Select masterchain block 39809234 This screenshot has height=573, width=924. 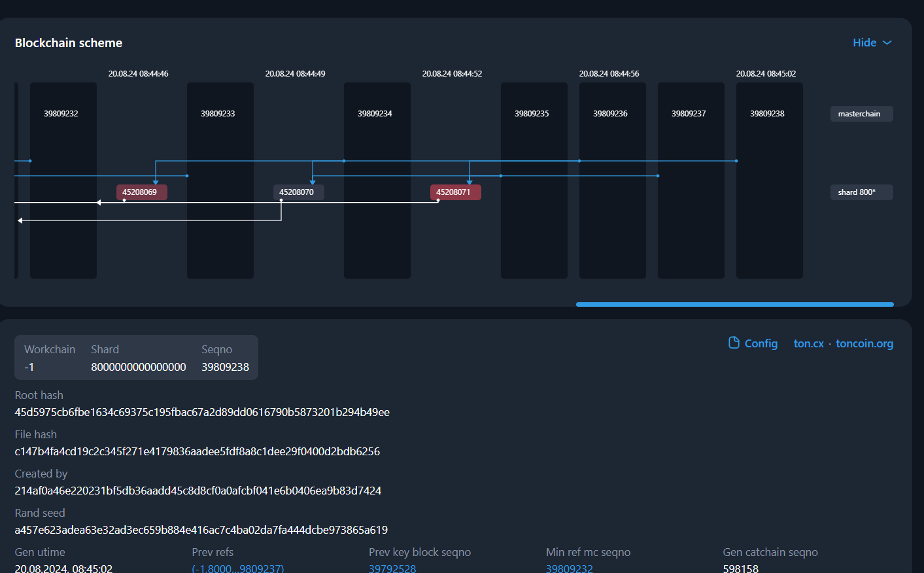377,181
